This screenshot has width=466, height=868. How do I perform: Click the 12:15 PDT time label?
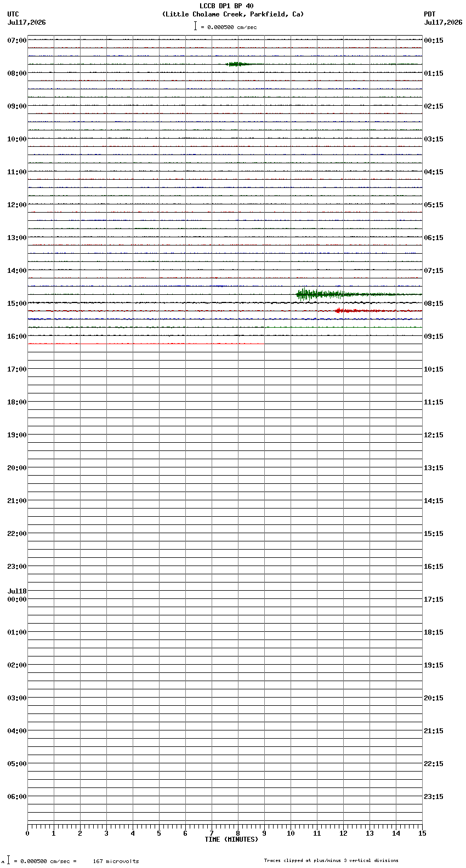coord(434,435)
